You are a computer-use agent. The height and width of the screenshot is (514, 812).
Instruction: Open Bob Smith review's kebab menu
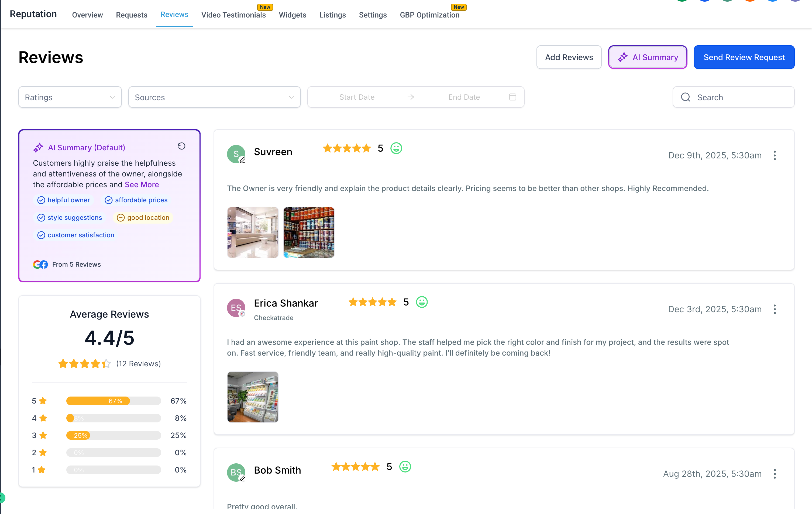(x=775, y=474)
